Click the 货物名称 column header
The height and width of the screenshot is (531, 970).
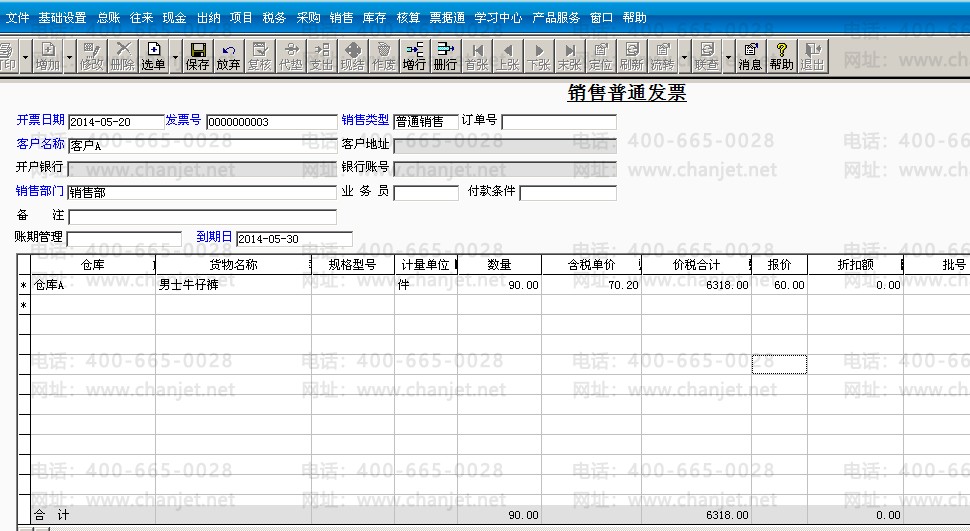[x=233, y=265]
